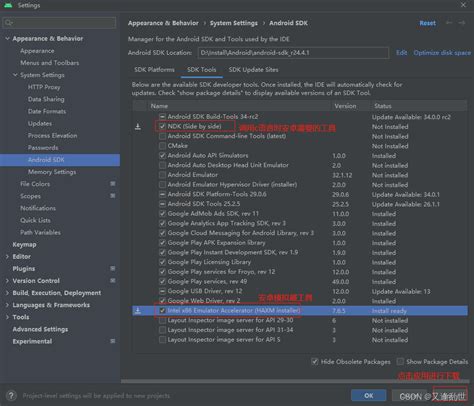The image size is (474, 406).
Task: Check Layout Inspector image server API 29-30
Action: [162, 320]
